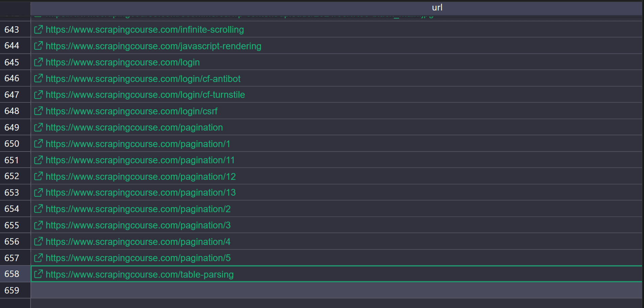Select row number 643
The image size is (644, 308).
click(x=15, y=29)
